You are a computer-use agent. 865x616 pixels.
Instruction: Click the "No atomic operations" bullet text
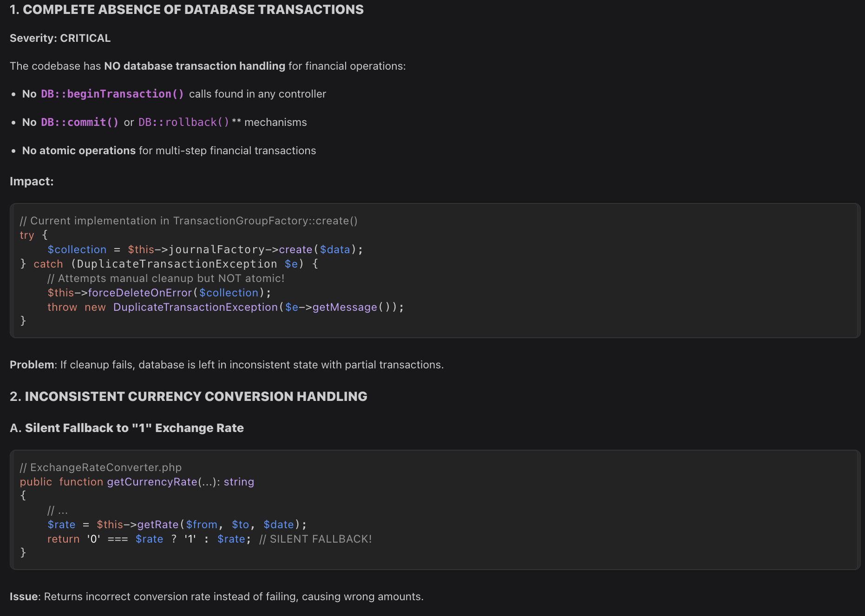tap(79, 151)
